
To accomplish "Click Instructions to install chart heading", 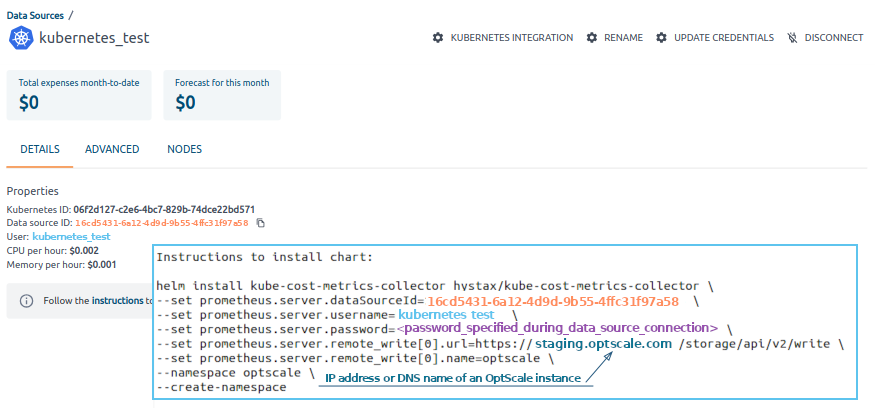I will pyautogui.click(x=265, y=257).
